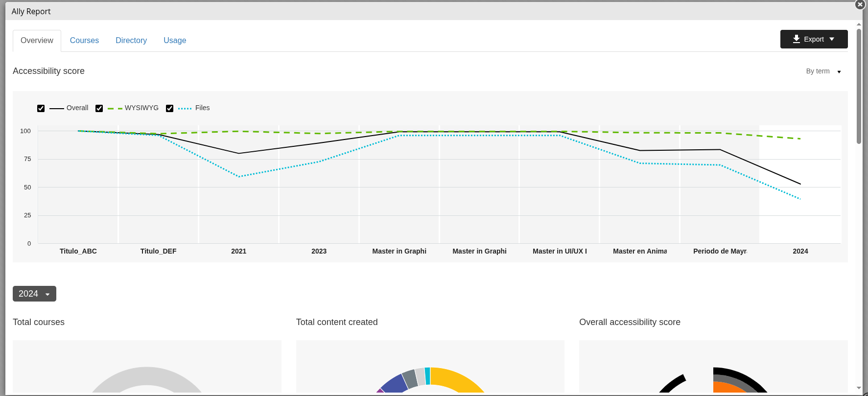This screenshot has width=868, height=396.
Task: Select the Usage tab
Action: tap(175, 41)
